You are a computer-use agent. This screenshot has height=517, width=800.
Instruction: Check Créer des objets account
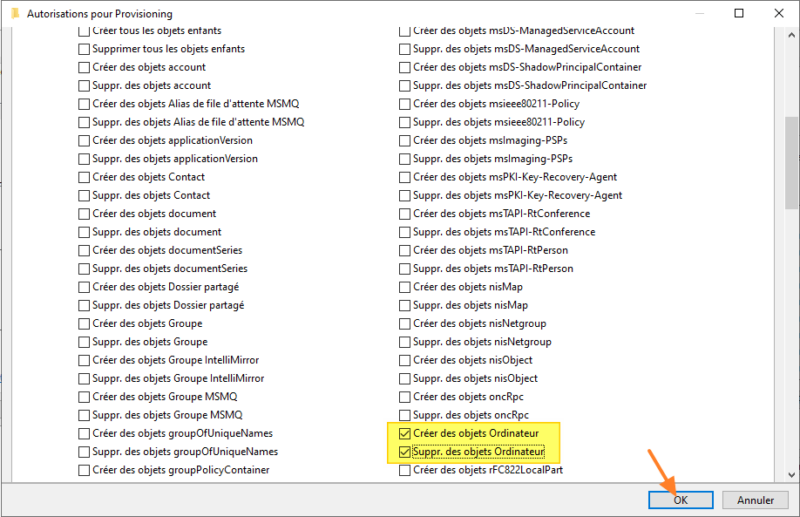(84, 67)
